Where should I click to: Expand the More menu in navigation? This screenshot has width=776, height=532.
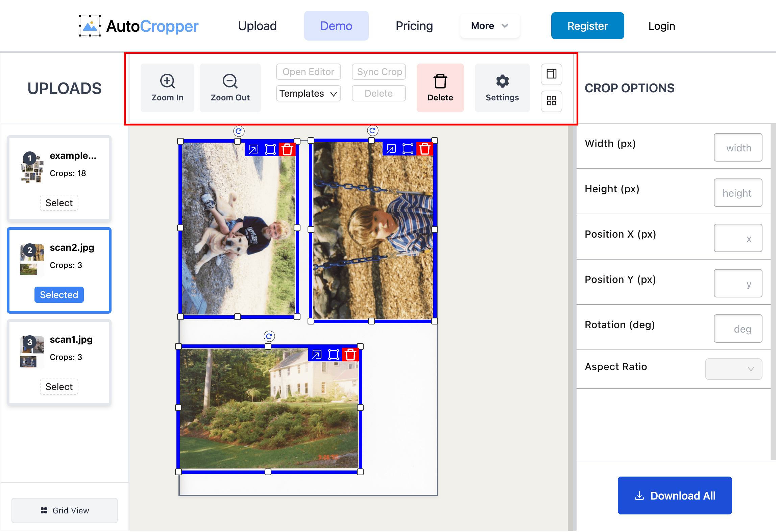[x=489, y=25]
